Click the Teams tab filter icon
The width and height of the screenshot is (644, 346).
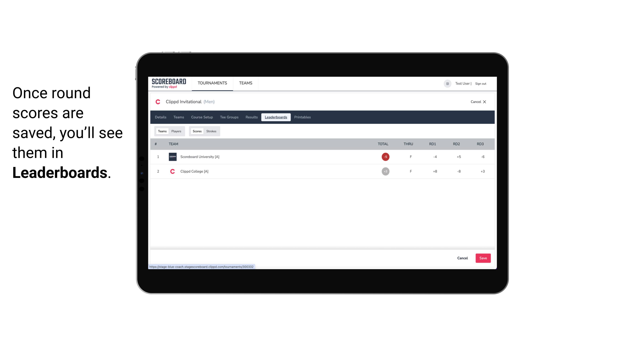161,131
